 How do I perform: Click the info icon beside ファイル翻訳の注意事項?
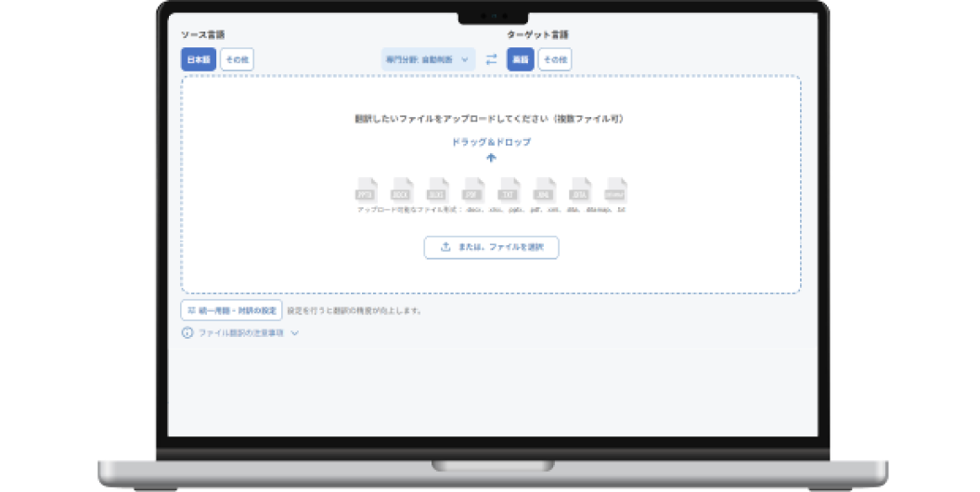click(x=187, y=332)
